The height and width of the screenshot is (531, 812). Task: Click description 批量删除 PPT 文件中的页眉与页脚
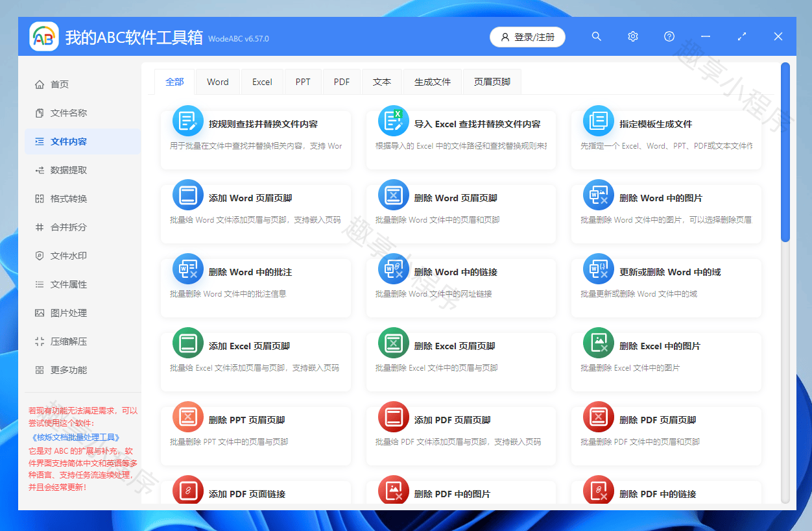pyautogui.click(x=229, y=442)
